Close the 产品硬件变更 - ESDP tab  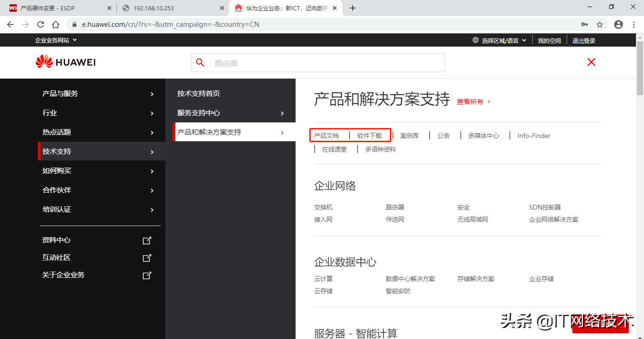pos(109,8)
